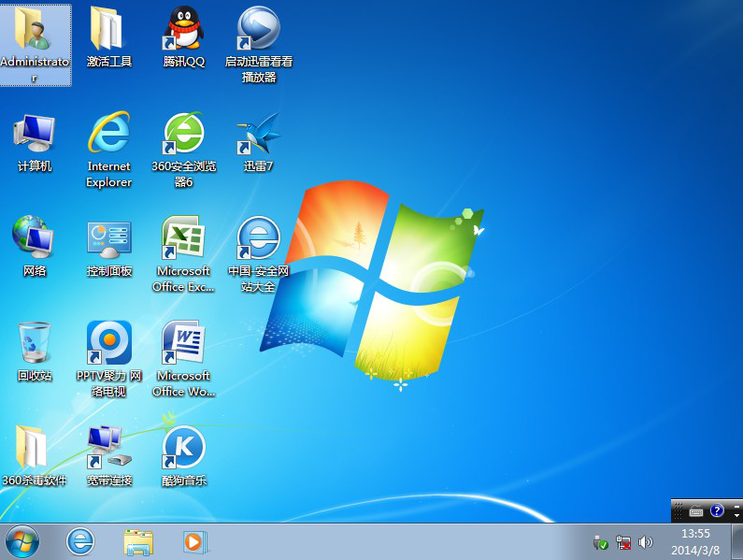Screen dimensions: 743x560
Task: Click the Windows Start button
Action: point(22,541)
